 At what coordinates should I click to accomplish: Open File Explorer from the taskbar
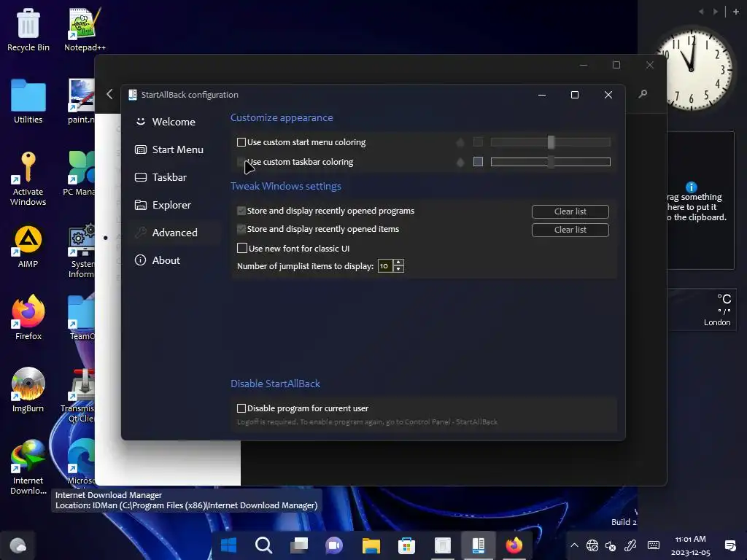tap(371, 545)
